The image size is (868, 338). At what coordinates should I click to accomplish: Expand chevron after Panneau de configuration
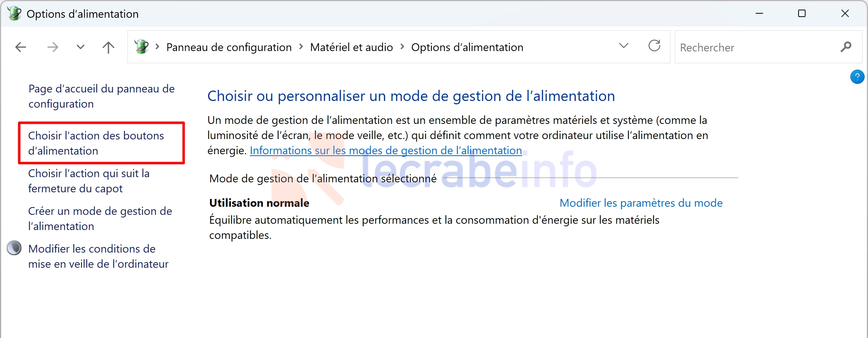click(x=301, y=47)
